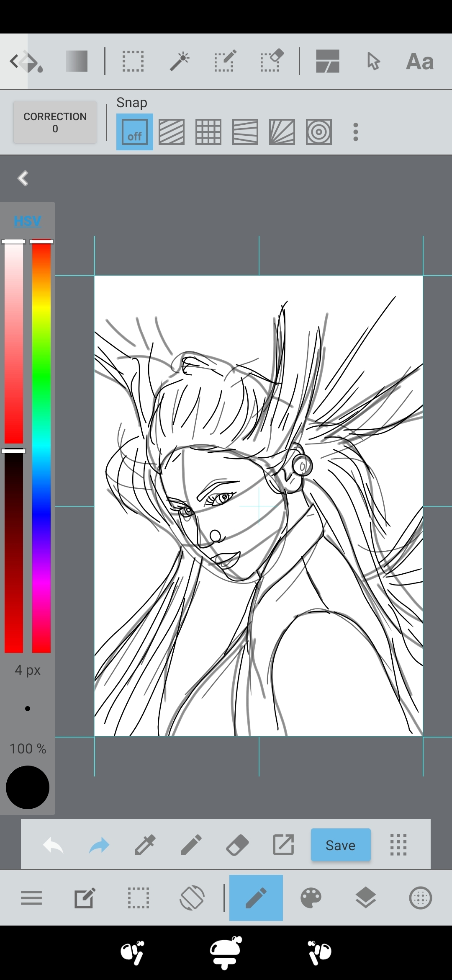Open the main hamburger menu

[31, 898]
